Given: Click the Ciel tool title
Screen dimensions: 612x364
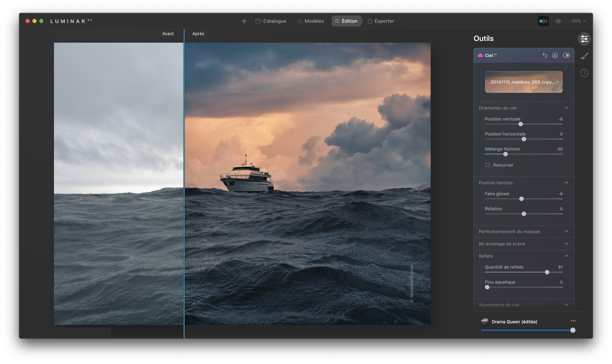Looking at the screenshot, I should coord(489,56).
